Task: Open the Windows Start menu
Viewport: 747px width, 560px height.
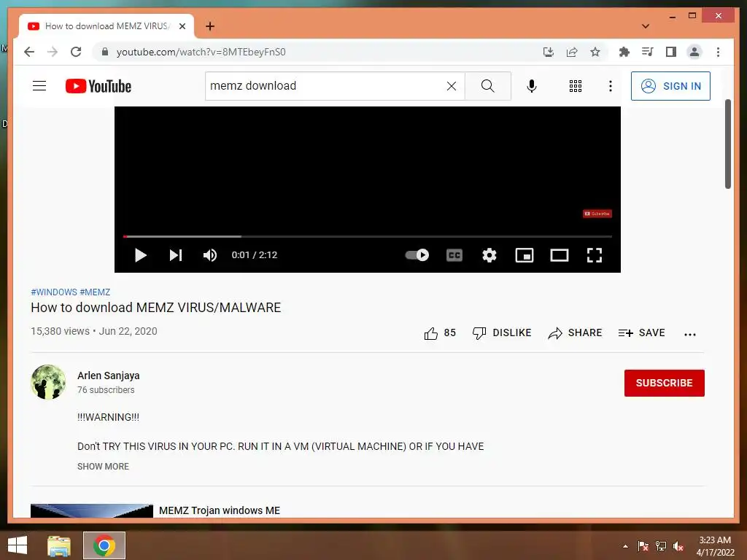Action: (18, 545)
